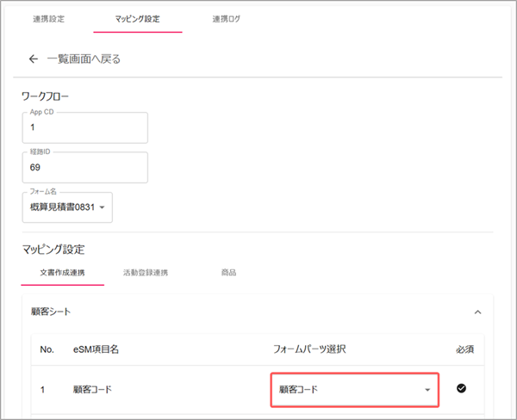517x420 pixels.
Task: Click into the 経路ID field
Action: point(85,168)
